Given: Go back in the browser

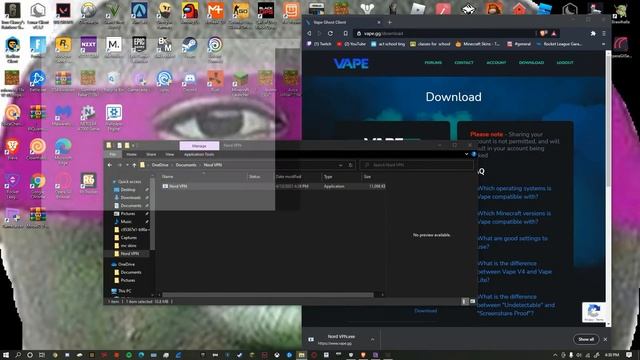Looking at the screenshot, I should pos(309,33).
